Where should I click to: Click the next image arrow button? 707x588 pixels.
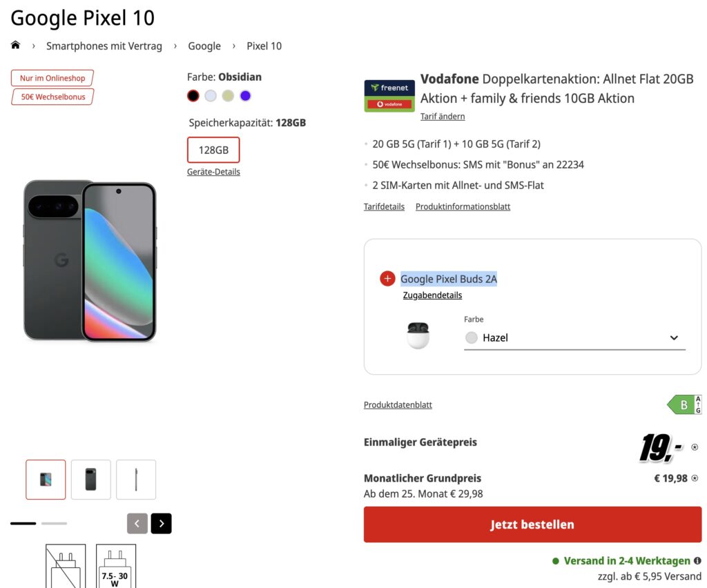point(161,524)
